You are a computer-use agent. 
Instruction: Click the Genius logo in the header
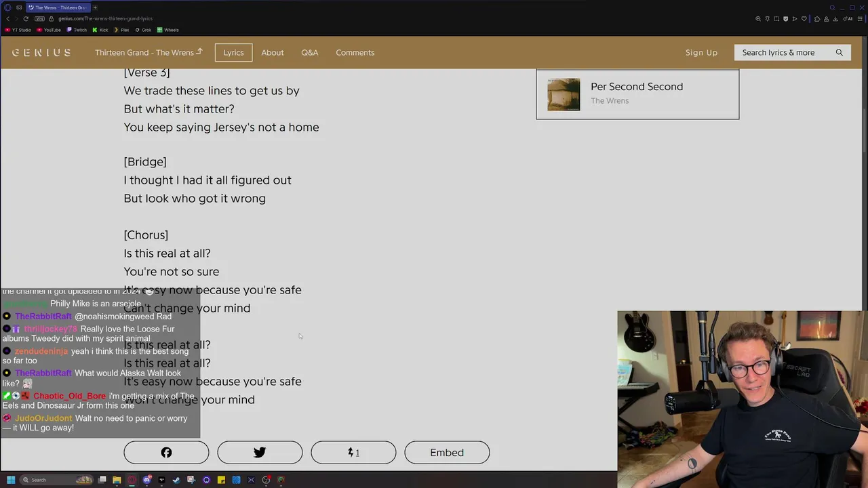click(41, 52)
